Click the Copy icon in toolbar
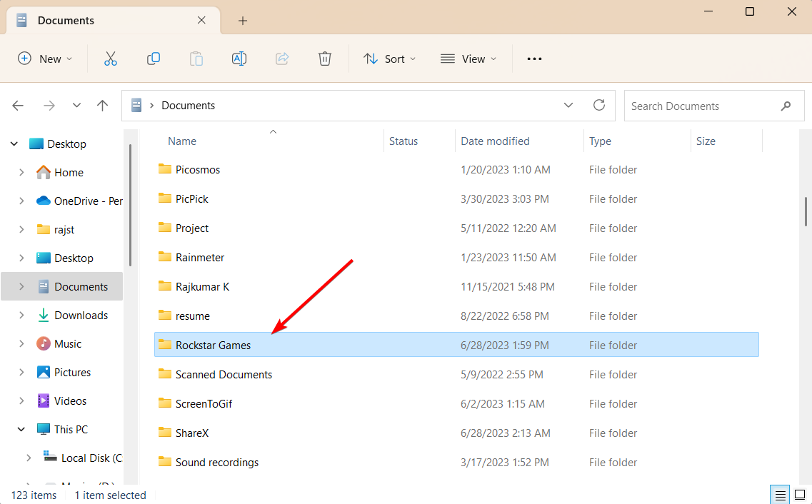The image size is (812, 504). point(154,59)
